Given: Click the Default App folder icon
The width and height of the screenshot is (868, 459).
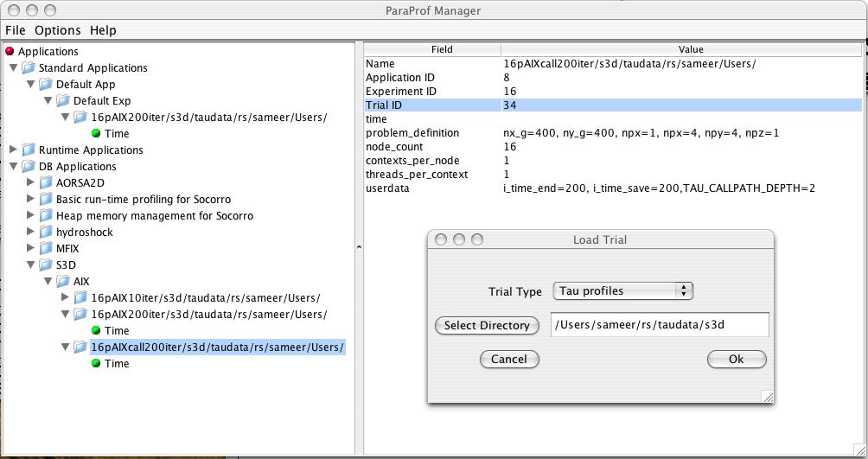Looking at the screenshot, I should pyautogui.click(x=47, y=84).
